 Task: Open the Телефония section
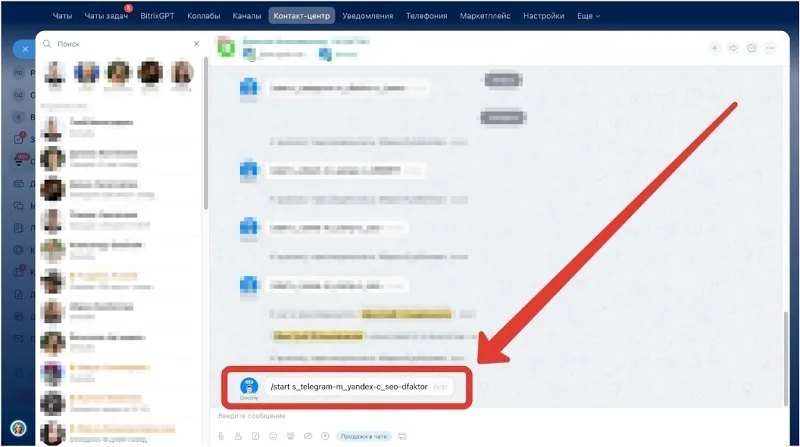(427, 16)
